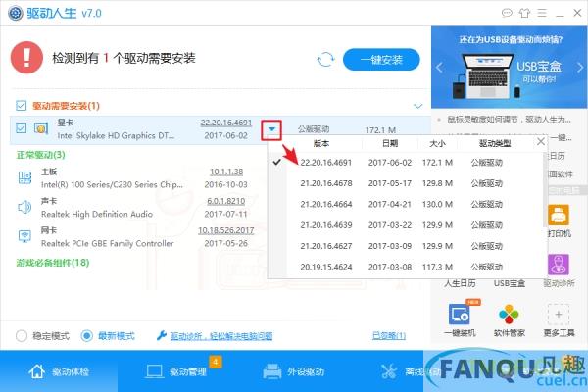
Task: Show the previous banner with left arrow
Action: click(439, 68)
